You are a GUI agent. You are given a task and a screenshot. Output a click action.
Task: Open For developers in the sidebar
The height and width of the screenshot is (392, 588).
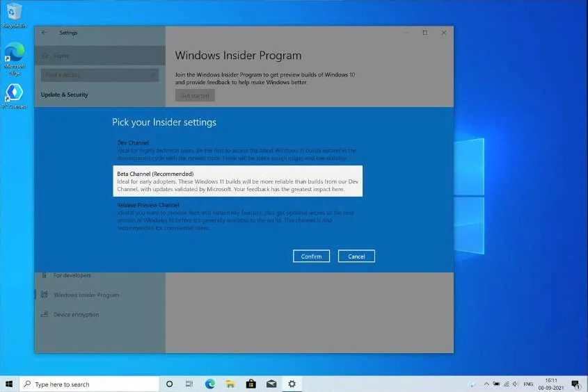click(100, 275)
